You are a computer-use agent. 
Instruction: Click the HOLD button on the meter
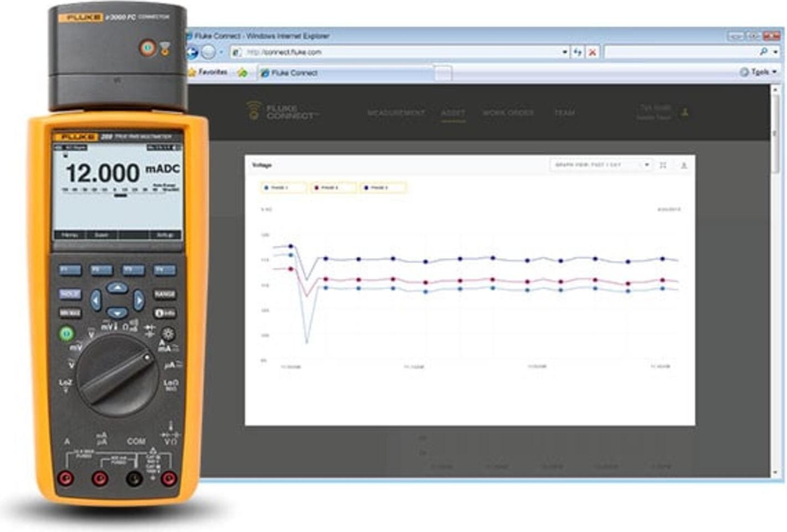pyautogui.click(x=70, y=294)
